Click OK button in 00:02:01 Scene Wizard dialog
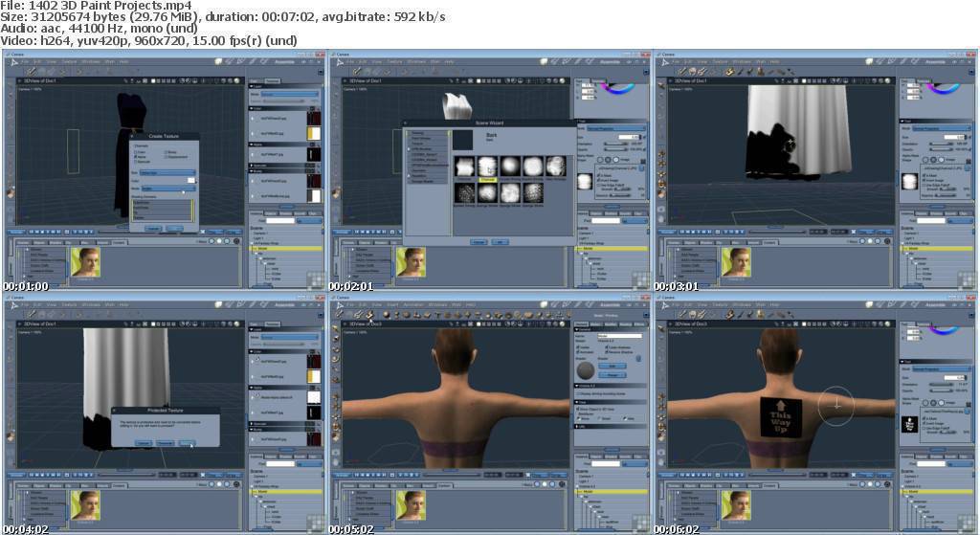The height and width of the screenshot is (535, 980). tap(500, 242)
